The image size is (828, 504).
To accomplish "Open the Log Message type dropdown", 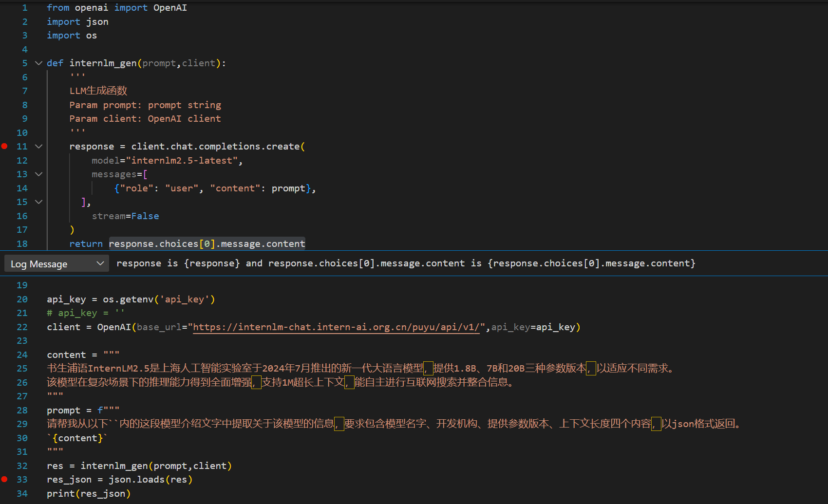I will (100, 263).
